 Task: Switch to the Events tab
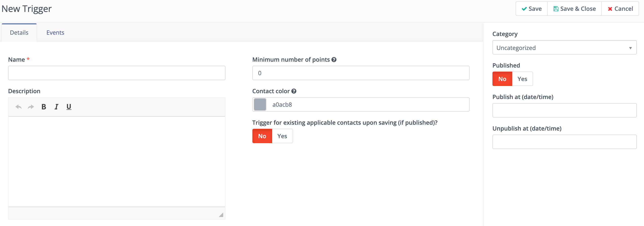click(55, 33)
